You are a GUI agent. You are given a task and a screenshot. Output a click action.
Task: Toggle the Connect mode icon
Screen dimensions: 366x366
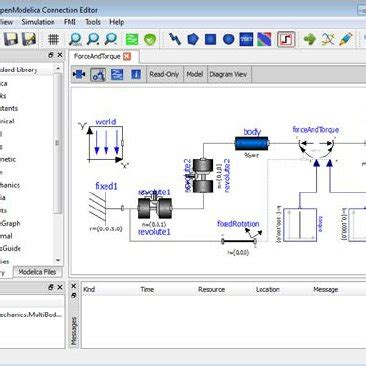click(x=286, y=40)
